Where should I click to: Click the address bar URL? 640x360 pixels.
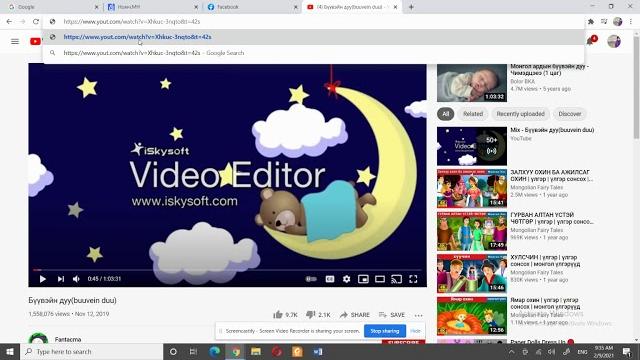(132, 21)
